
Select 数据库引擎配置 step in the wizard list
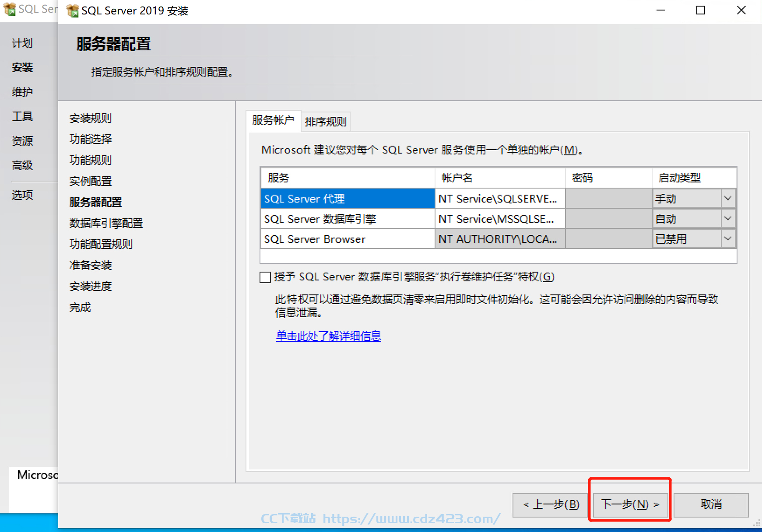point(106,223)
